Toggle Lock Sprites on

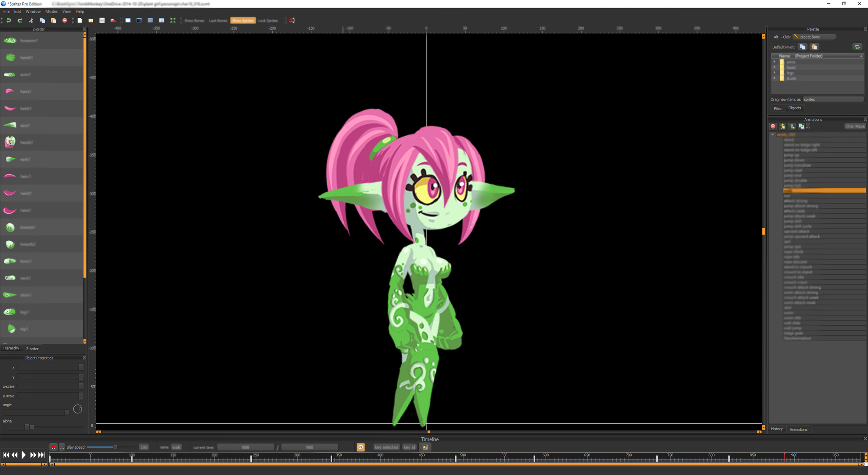click(268, 20)
